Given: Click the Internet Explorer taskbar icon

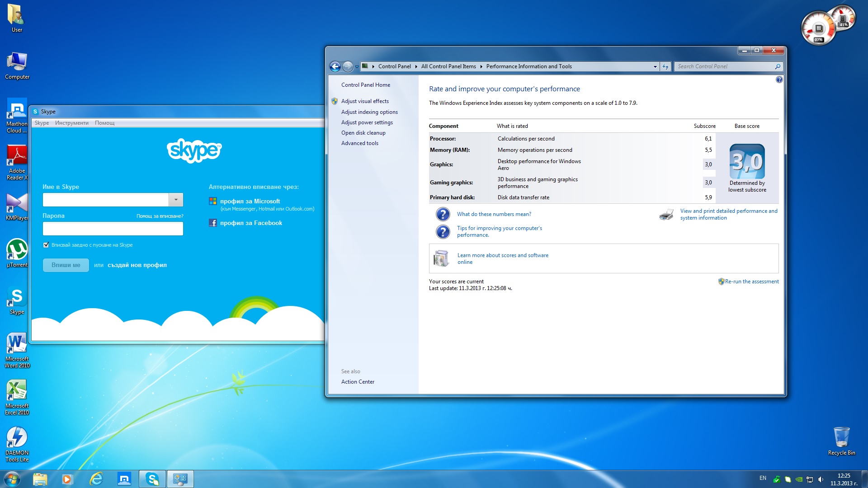Looking at the screenshot, I should click(x=96, y=479).
